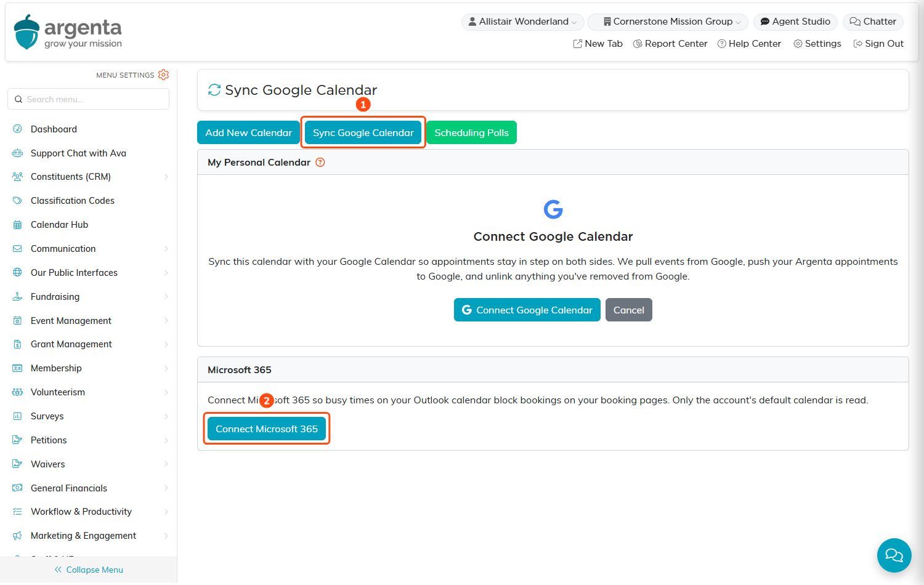Expand the Constituents (CRM) submenu chevron
The image size is (924, 585).
[166, 177]
